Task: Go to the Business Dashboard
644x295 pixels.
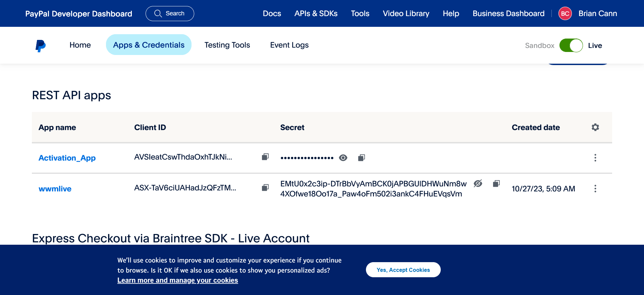Action: point(509,13)
